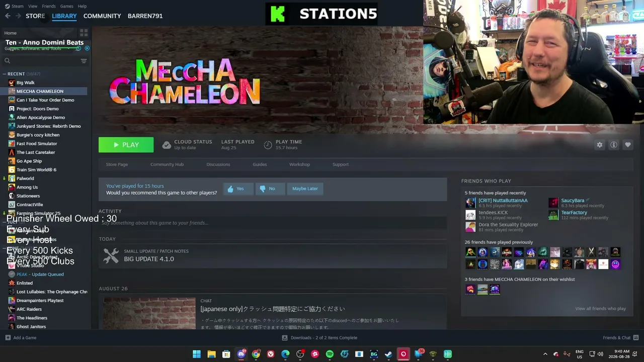
Task: Launch MECCHA CHAMELEON with the PLAY button
Action: pos(126,145)
